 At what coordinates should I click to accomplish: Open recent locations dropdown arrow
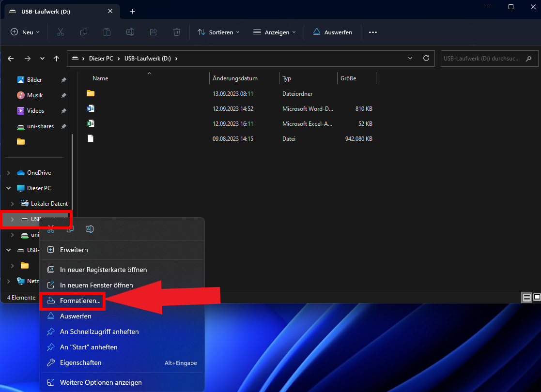click(x=42, y=59)
